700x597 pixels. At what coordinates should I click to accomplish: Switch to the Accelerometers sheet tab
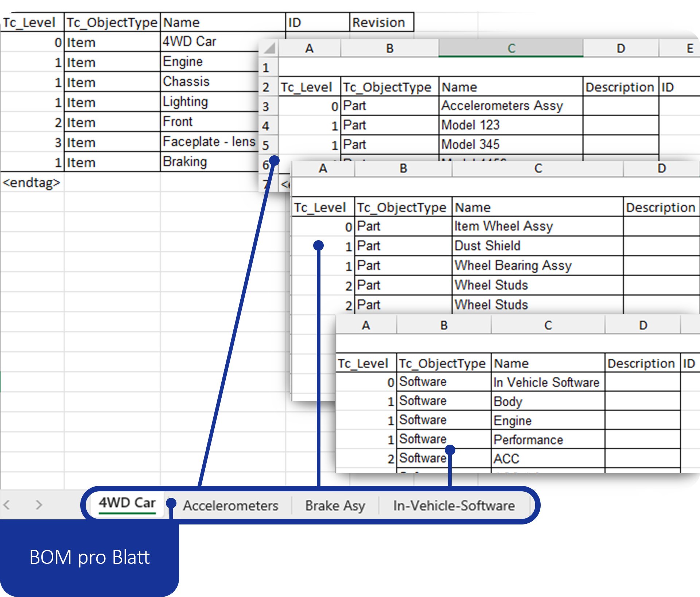click(x=231, y=505)
